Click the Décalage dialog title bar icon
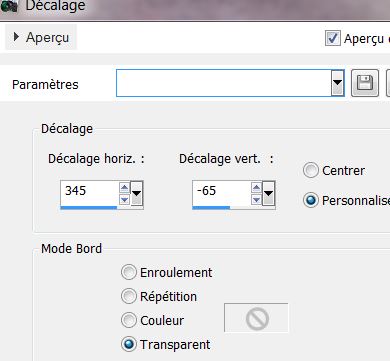The height and width of the screenshot is (361, 390). [x=9, y=6]
